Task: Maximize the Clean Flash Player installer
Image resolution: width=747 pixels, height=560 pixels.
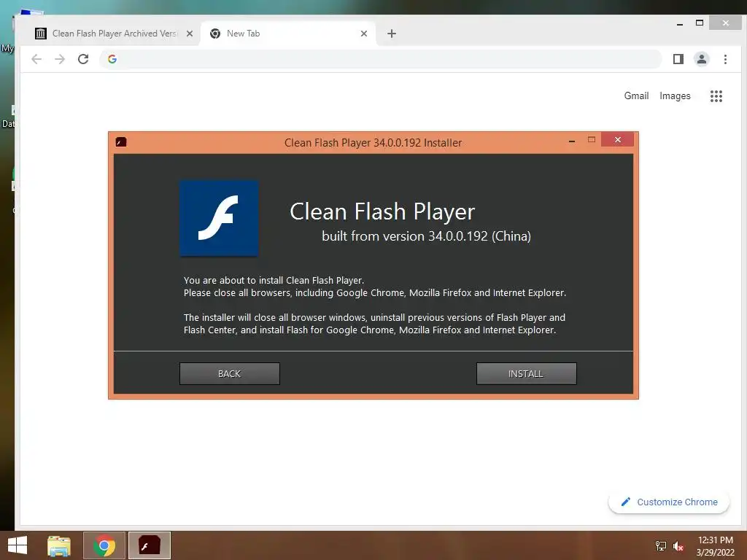Action: (591, 139)
